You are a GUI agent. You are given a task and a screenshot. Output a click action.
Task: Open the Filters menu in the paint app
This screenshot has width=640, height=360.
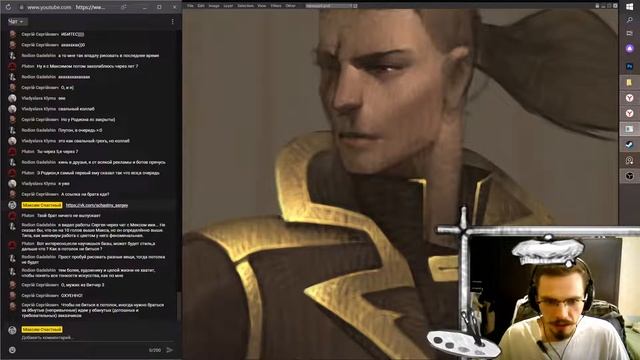pos(276,6)
